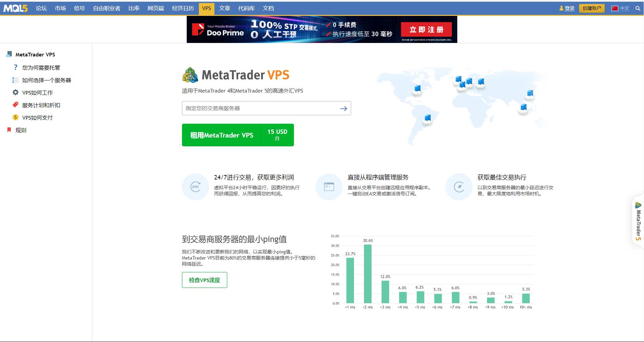The height and width of the screenshot is (342, 644).
Task: Click the red tag icon for 服务计划和折扣
Action: pos(16,105)
